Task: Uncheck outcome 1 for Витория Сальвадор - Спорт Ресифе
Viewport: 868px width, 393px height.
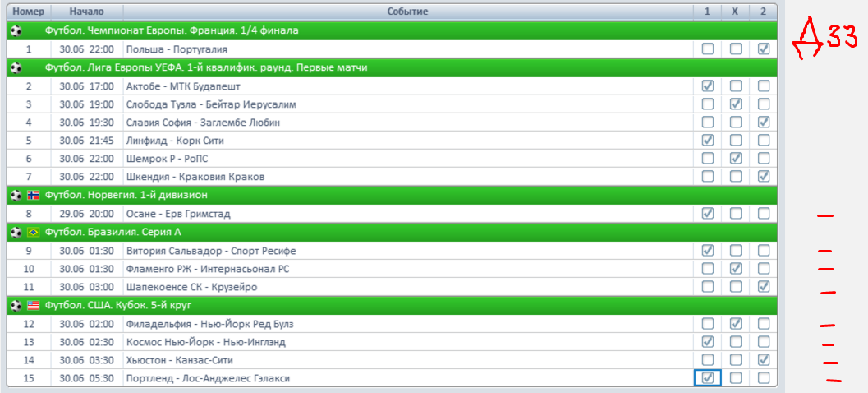Action: point(708,251)
